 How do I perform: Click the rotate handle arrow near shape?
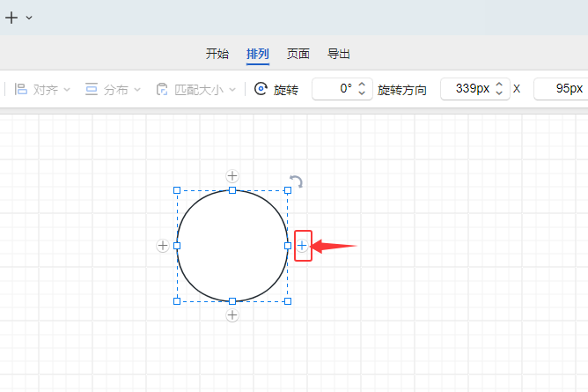click(297, 181)
